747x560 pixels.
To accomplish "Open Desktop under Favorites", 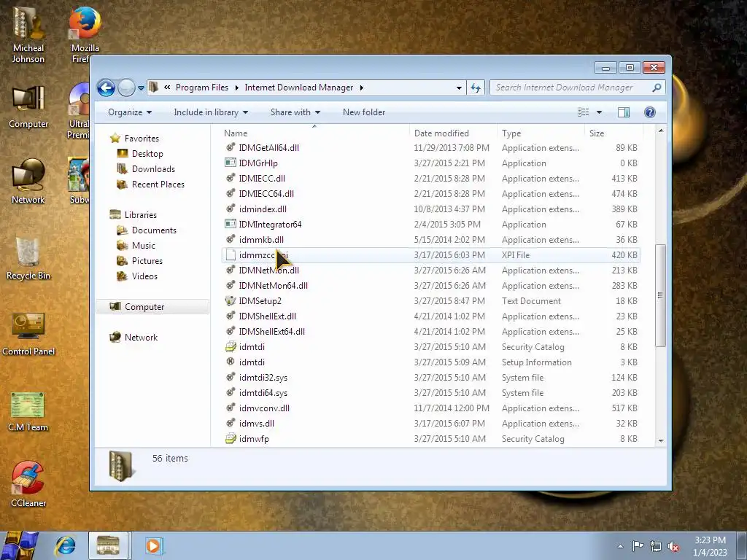I will click(147, 154).
